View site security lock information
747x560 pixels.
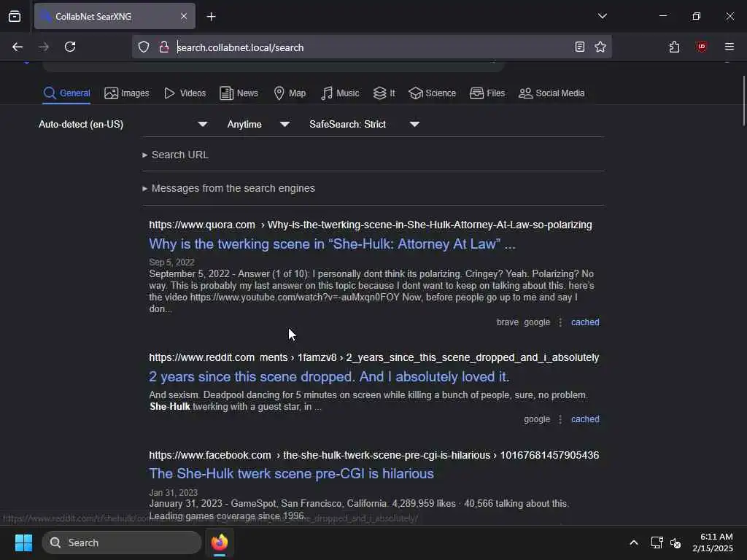(x=164, y=47)
